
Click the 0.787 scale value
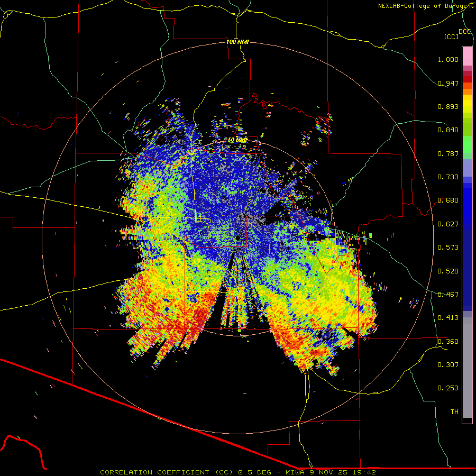point(448,153)
